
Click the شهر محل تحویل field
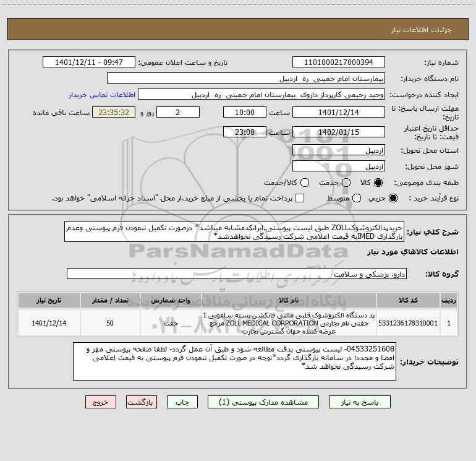[339, 166]
